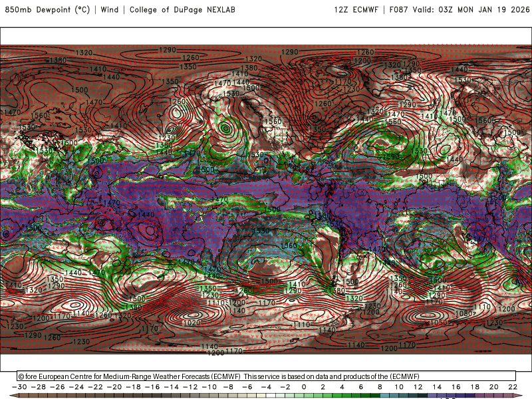Image resolution: width=532 pixels, height=399 pixels.
Task: Click the "-6" color scale label
Action: [x=247, y=387]
